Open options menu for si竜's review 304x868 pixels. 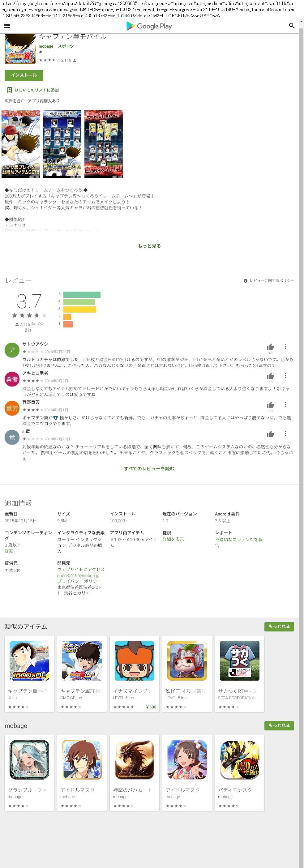coord(285,434)
